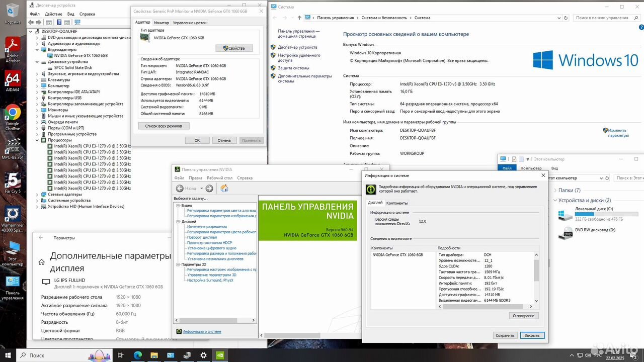Collapse the Дисковые устройства node

point(38,61)
